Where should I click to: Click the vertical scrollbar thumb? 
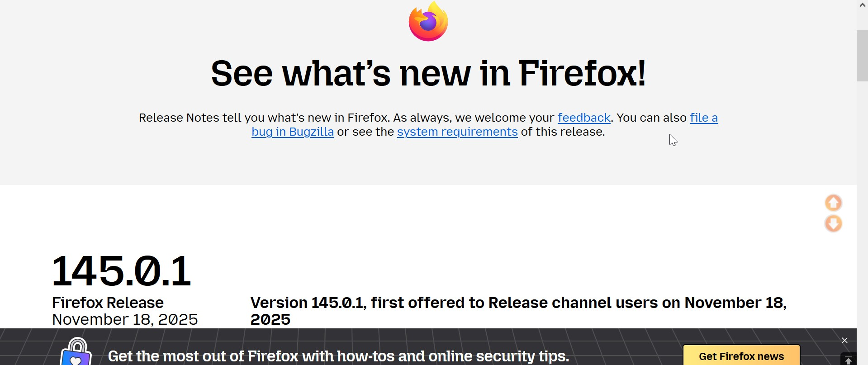tap(862, 56)
